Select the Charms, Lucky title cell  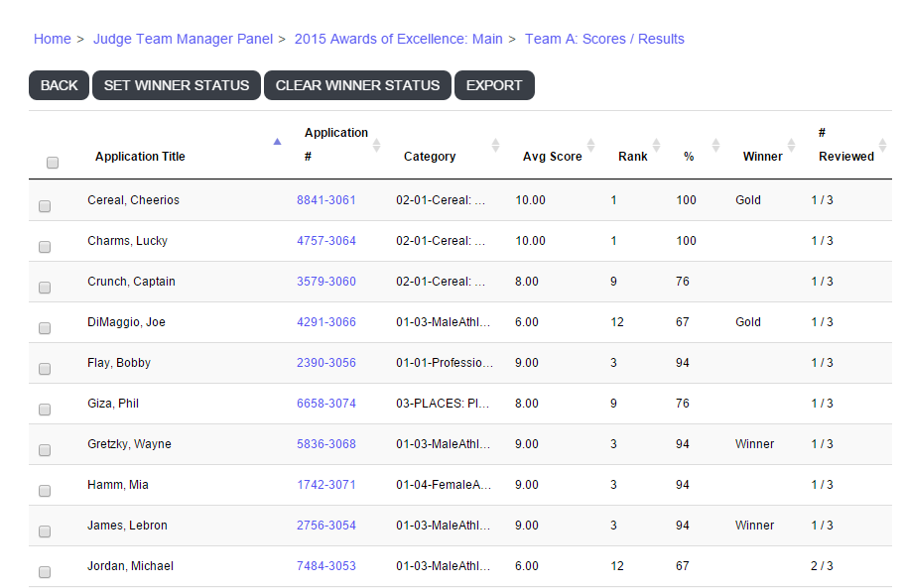(128, 240)
